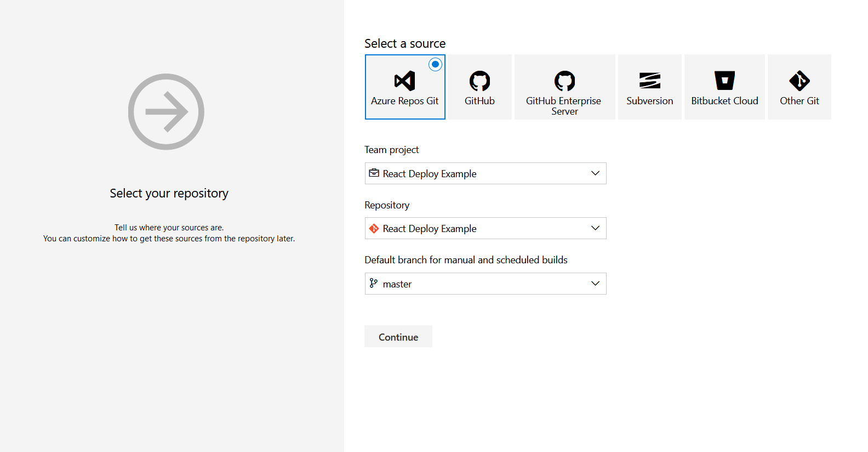Select the Other Git diamond icon
The image size is (868, 452).
click(800, 81)
